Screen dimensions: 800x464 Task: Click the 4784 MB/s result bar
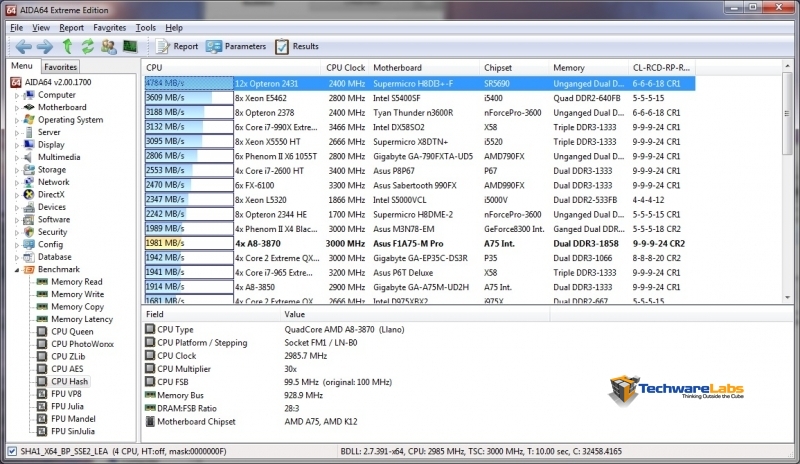[189, 83]
